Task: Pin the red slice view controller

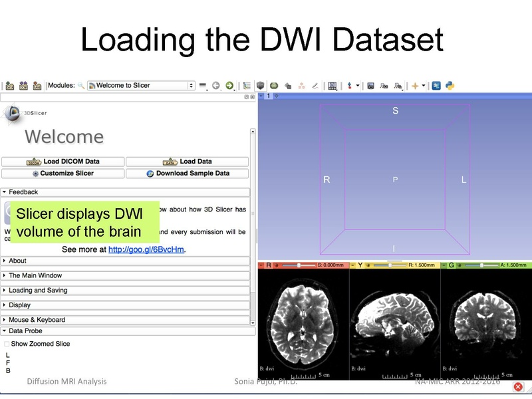Action: click(x=259, y=264)
